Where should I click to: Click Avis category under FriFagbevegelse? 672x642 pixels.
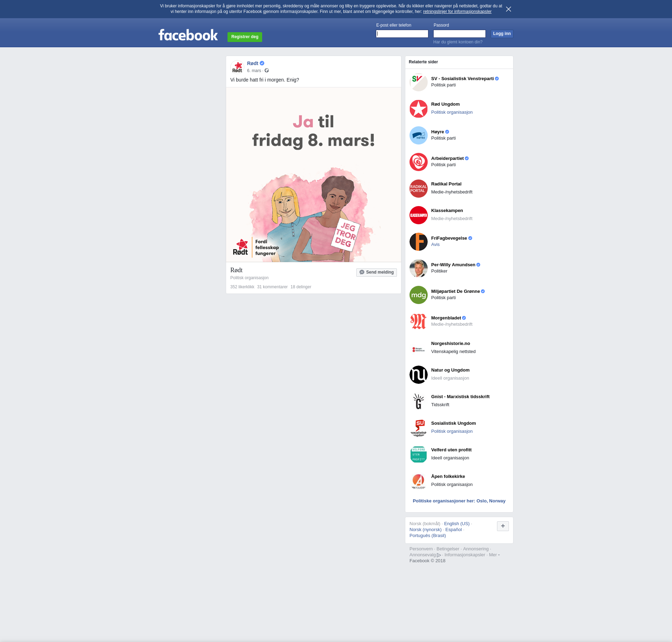[435, 245]
